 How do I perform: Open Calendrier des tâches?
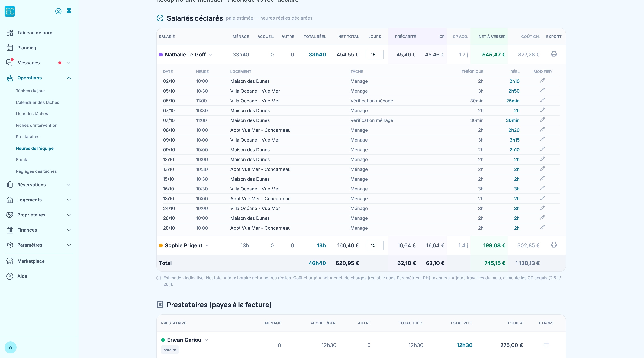coord(37,102)
